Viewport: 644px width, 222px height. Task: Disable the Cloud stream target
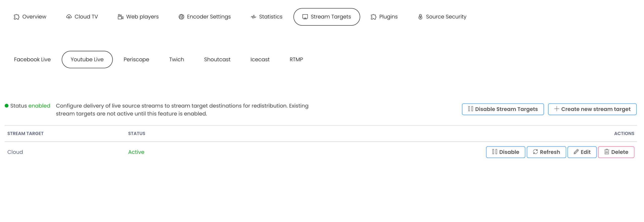(505, 152)
